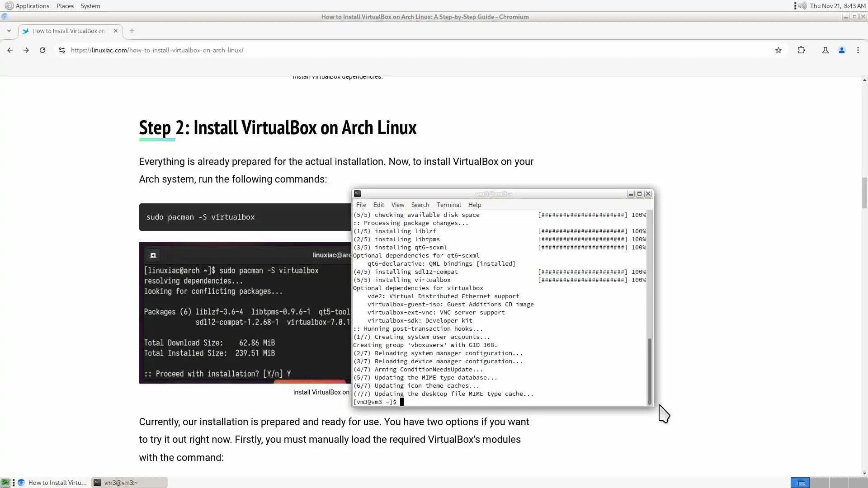Bookmark this page with the star icon

click(778, 50)
